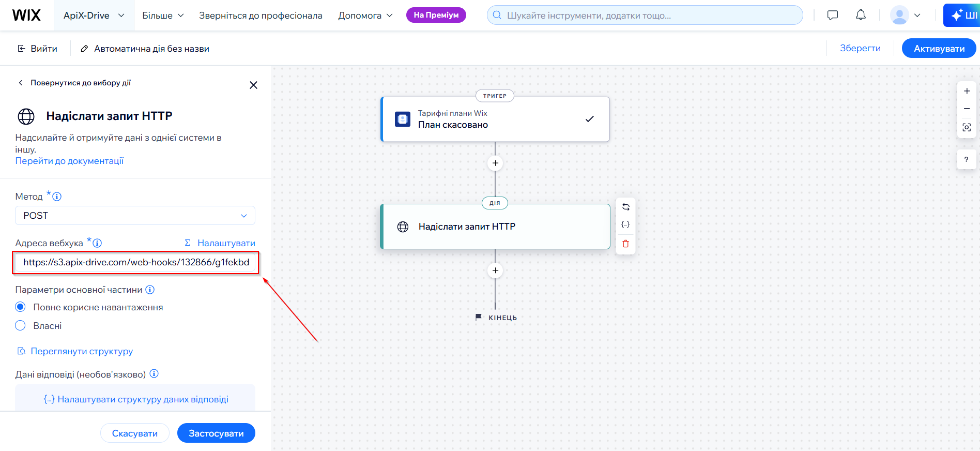Viewport: 980px width, 451px height.
Task: Click the Тарифні плани Wix app icon
Action: 403,119
